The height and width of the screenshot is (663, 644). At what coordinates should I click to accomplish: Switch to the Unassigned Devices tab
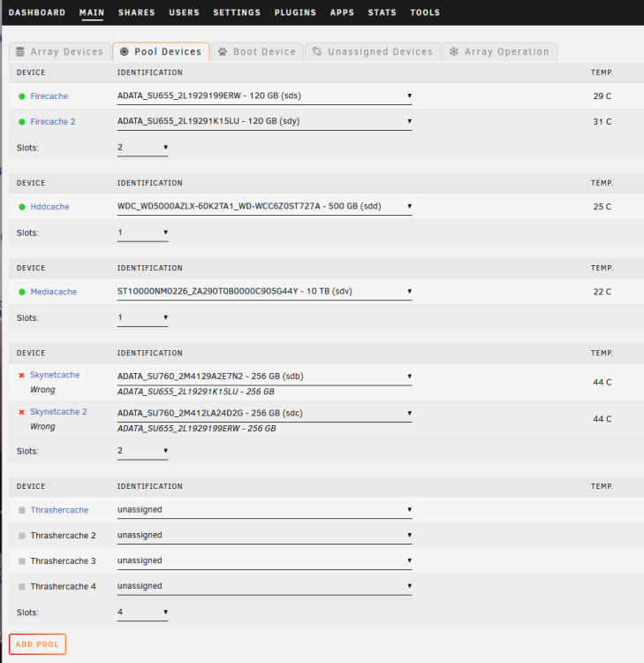[373, 51]
